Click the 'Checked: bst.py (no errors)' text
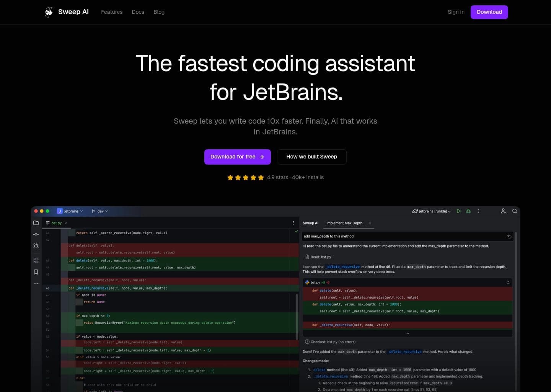Image resolution: width=551 pixels, height=392 pixels. pyautogui.click(x=333, y=342)
